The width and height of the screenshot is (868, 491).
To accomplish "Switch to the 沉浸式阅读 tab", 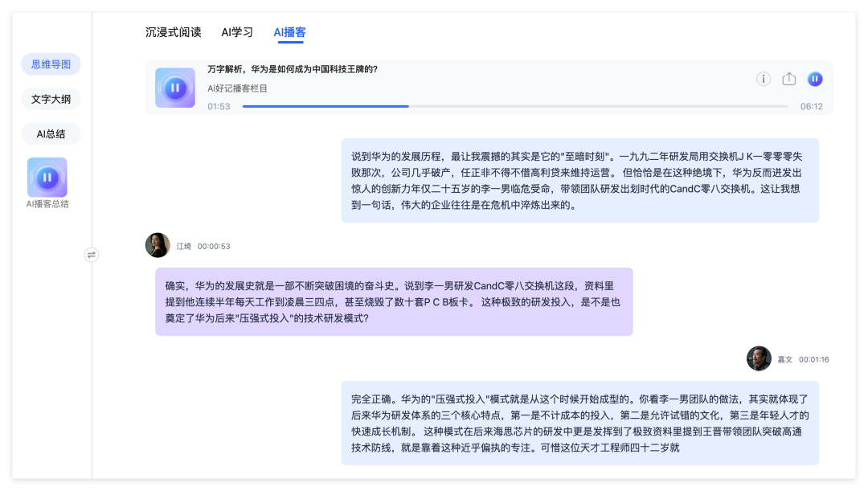I will 173,32.
